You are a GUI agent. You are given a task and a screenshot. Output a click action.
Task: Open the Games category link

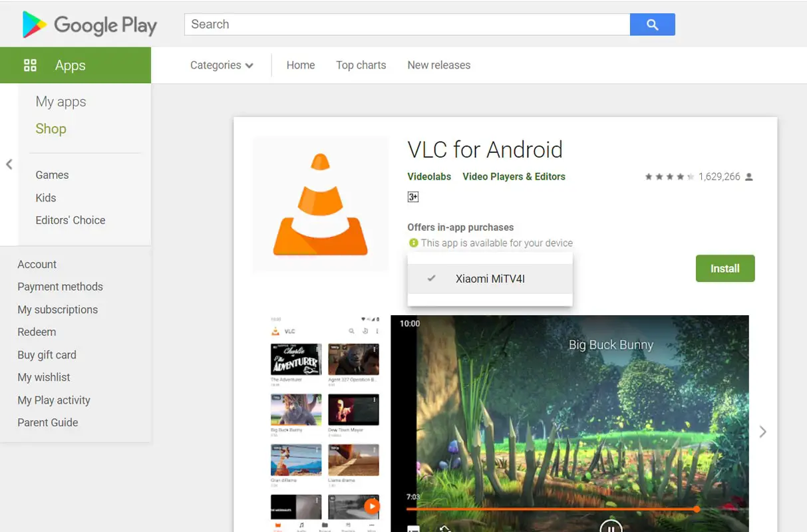[52, 175]
